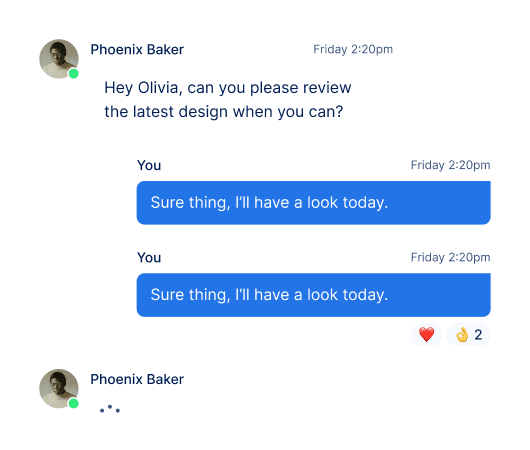Click the OK hand reaction with count 2
Image resolution: width=530 pixels, height=450 pixels.
[468, 335]
